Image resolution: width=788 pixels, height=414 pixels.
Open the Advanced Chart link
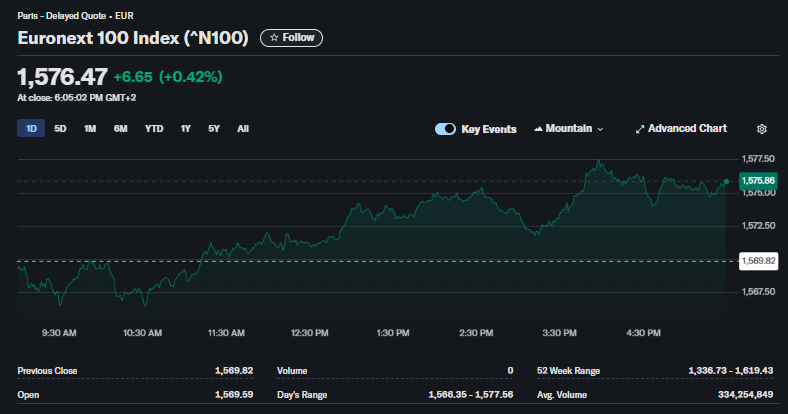click(681, 129)
